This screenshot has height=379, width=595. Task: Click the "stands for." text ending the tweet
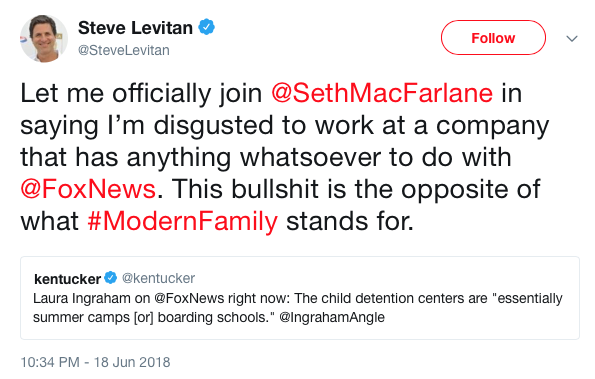tap(349, 221)
